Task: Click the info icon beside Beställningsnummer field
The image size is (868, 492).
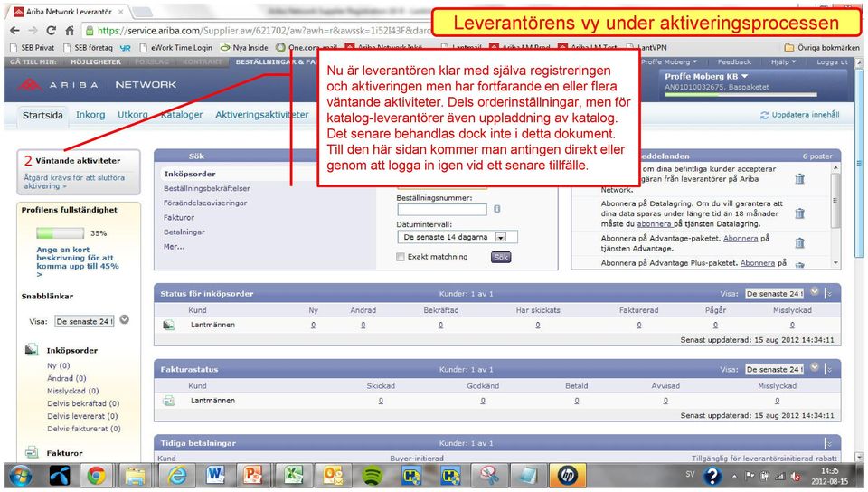Action: 497,209
